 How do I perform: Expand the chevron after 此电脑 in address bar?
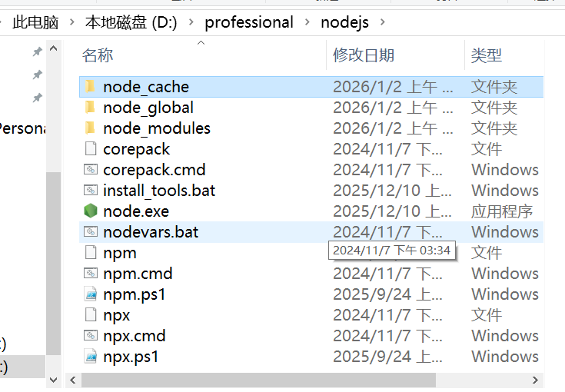[72, 22]
